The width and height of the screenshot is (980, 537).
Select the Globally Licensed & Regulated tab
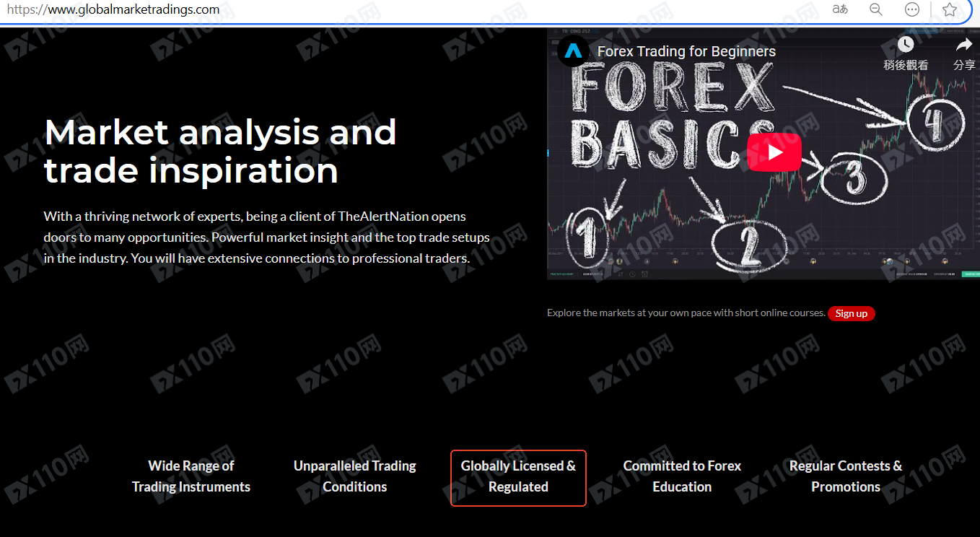518,477
